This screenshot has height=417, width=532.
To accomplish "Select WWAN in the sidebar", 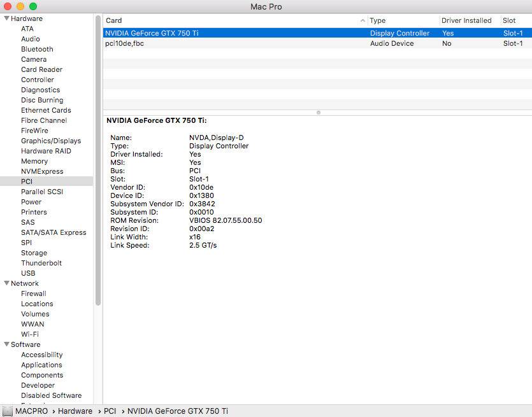I will 32,324.
